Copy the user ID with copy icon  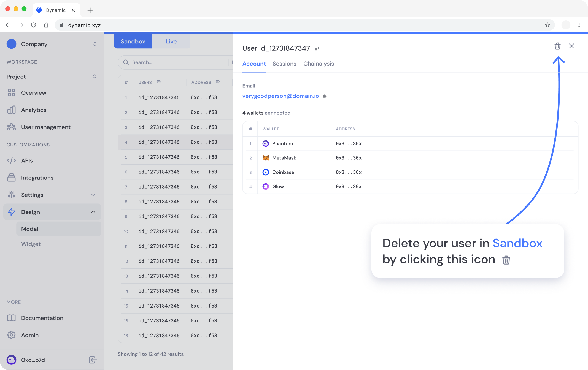click(x=317, y=48)
